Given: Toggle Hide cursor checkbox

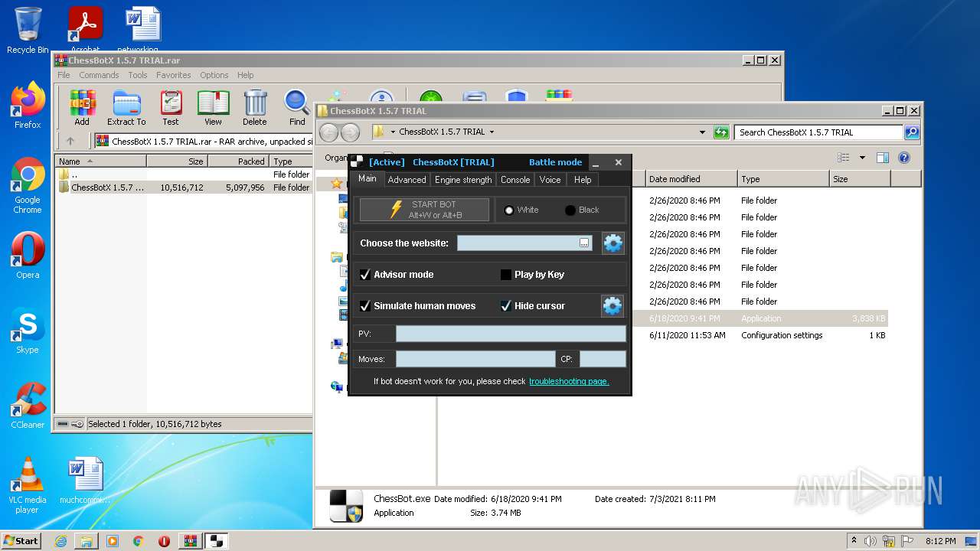Looking at the screenshot, I should pyautogui.click(x=506, y=305).
